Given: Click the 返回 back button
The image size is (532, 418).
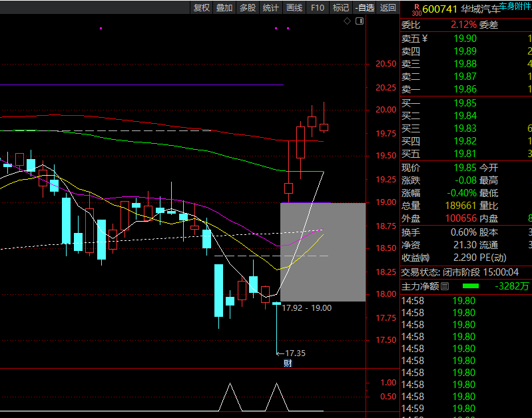Looking at the screenshot, I should [x=388, y=7].
